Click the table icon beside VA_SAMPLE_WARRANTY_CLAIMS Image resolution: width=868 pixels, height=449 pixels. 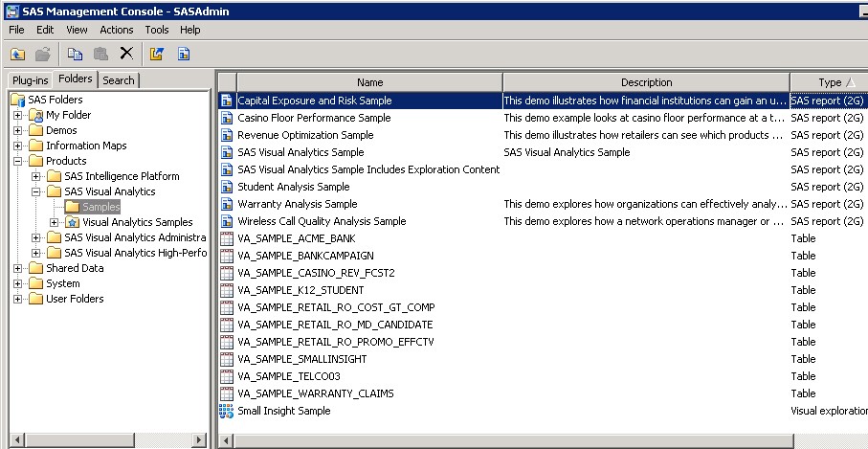click(227, 393)
